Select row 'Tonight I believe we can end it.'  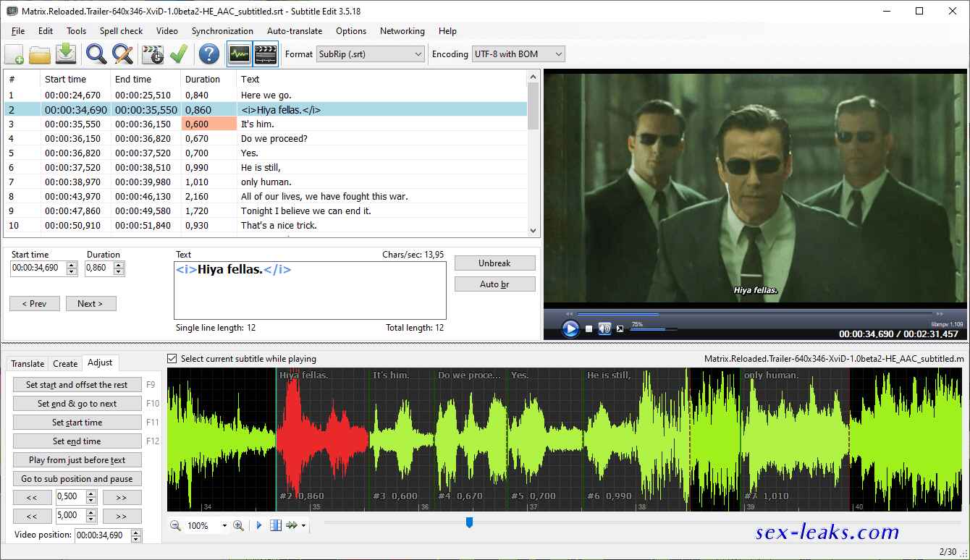(x=265, y=211)
